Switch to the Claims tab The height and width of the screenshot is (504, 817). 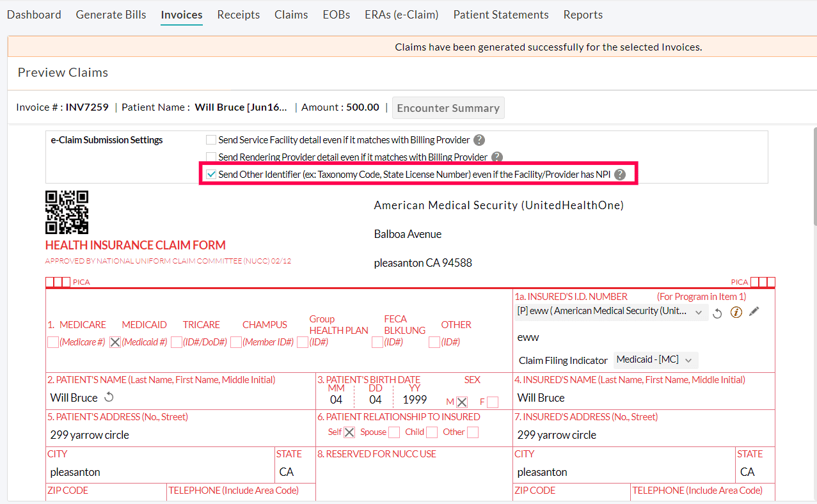tap(291, 15)
